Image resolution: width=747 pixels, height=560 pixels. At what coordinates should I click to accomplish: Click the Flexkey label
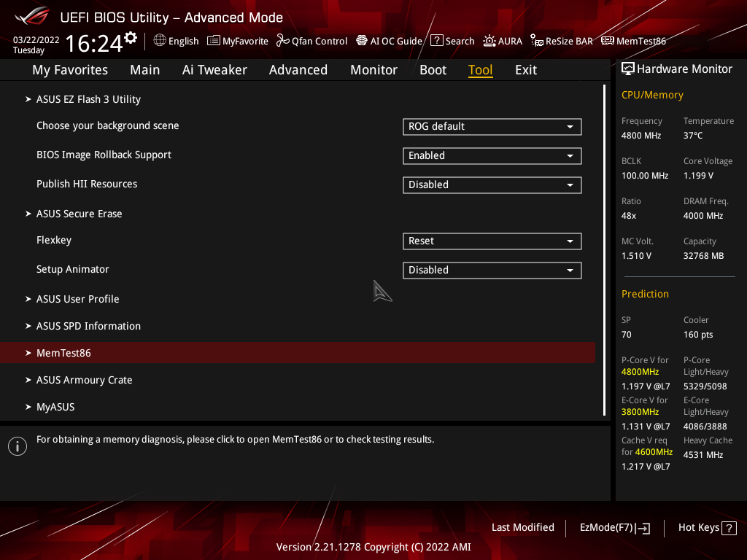tap(54, 240)
